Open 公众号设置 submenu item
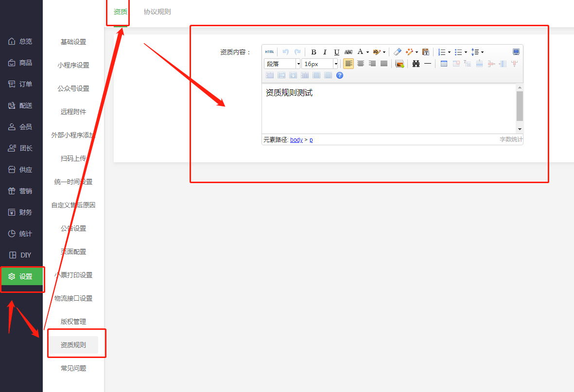This screenshot has height=392, width=574. point(73,88)
